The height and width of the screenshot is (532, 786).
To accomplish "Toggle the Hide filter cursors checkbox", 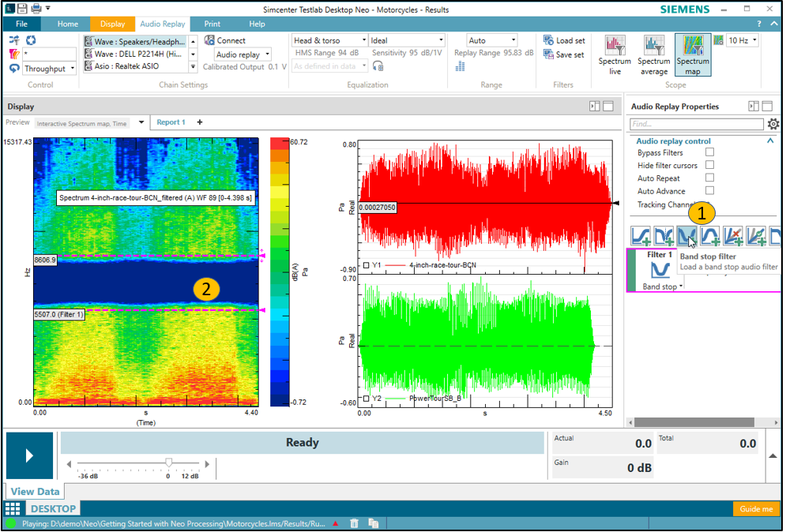I will pos(709,165).
